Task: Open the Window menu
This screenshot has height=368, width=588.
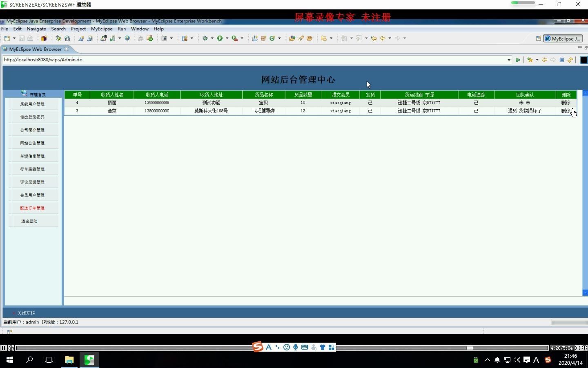Action: pos(140,29)
